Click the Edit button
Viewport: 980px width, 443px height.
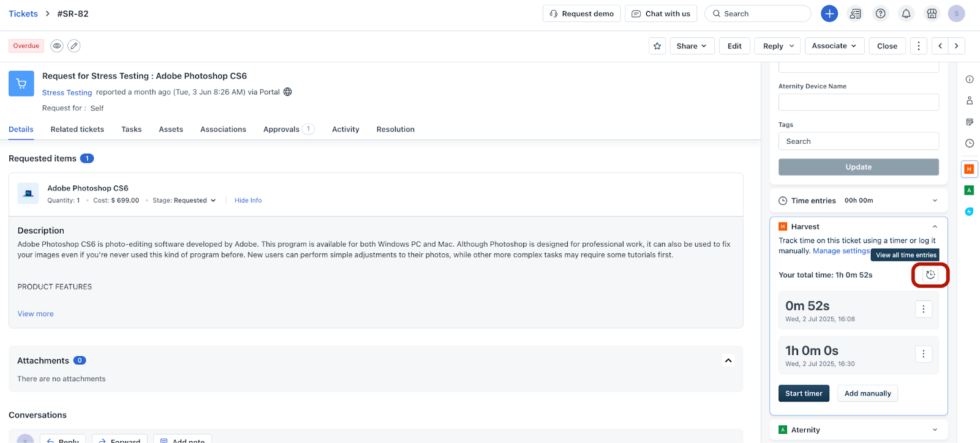click(x=734, y=46)
